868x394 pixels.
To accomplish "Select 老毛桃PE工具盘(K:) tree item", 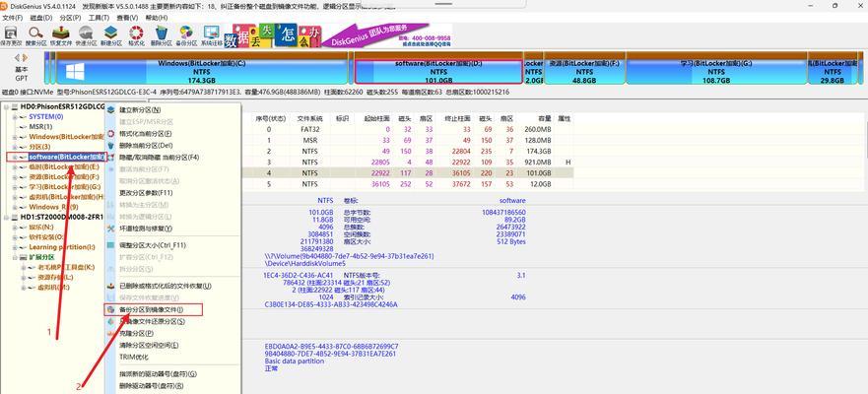I will (x=66, y=267).
